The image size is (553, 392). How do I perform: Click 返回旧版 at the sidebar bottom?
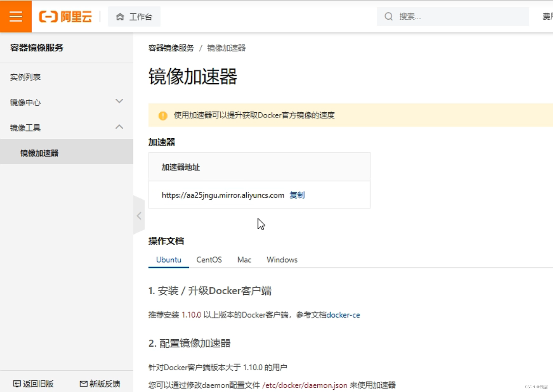pos(33,384)
